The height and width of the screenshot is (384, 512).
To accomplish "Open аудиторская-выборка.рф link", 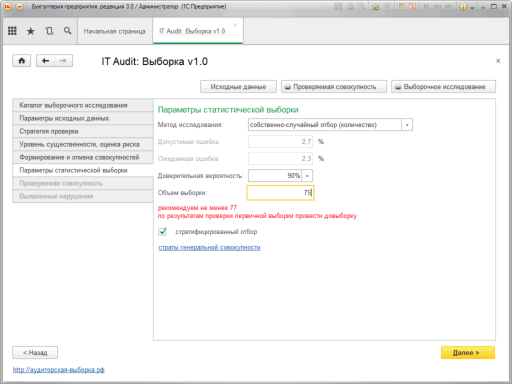I will click(x=59, y=370).
